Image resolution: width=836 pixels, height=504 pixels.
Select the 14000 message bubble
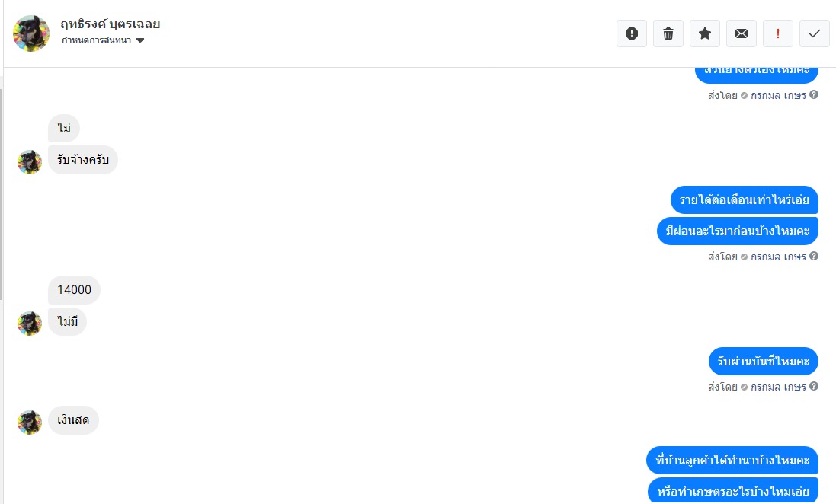click(x=74, y=290)
